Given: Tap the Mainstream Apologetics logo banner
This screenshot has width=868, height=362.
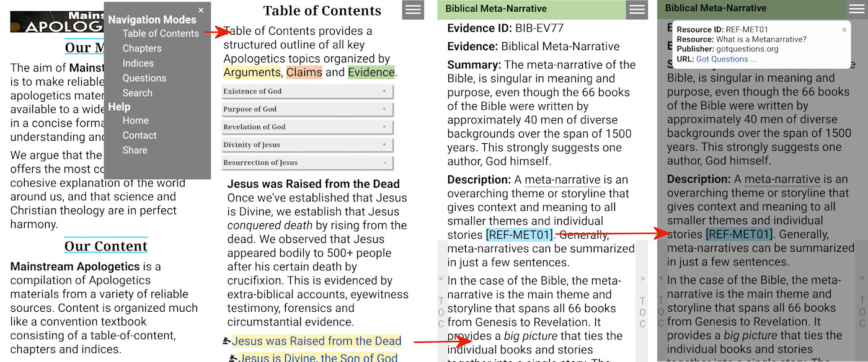Looking at the screenshot, I should [x=57, y=22].
